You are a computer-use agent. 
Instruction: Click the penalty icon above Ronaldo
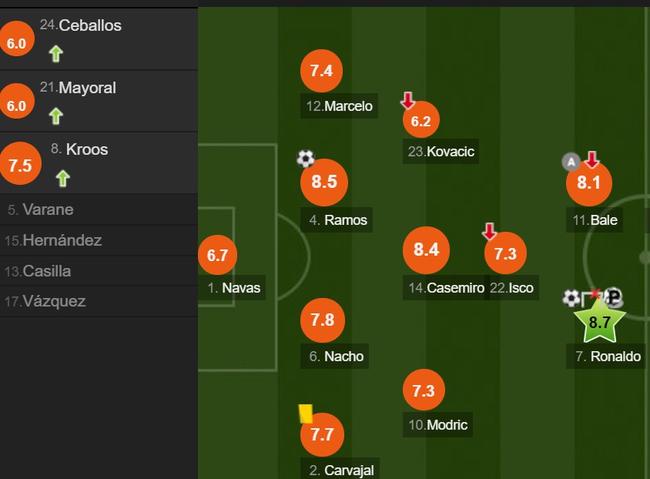click(x=614, y=297)
